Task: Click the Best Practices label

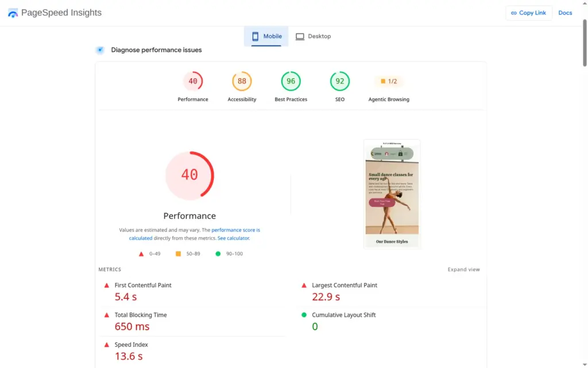Action: [291, 99]
